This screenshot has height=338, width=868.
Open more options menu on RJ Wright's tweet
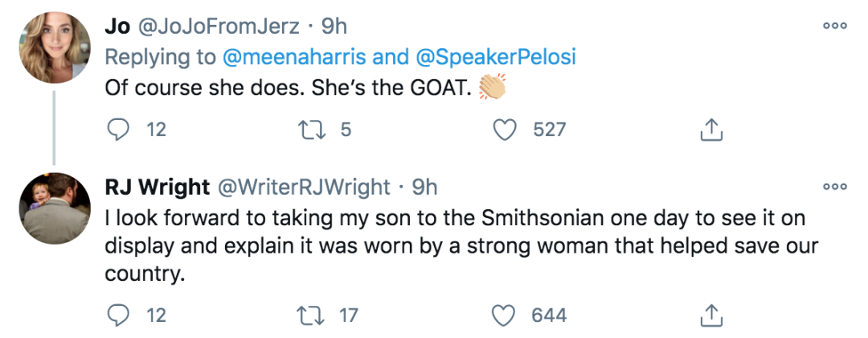pyautogui.click(x=835, y=187)
